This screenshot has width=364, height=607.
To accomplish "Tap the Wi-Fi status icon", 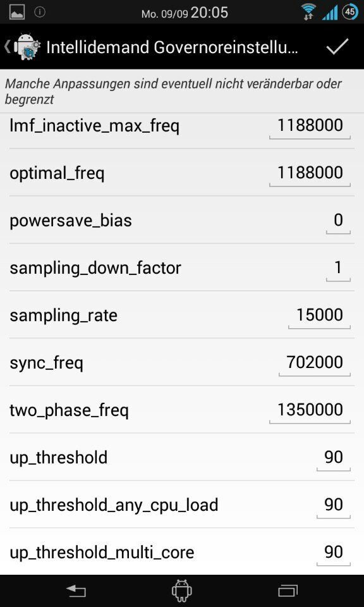I will tap(308, 13).
